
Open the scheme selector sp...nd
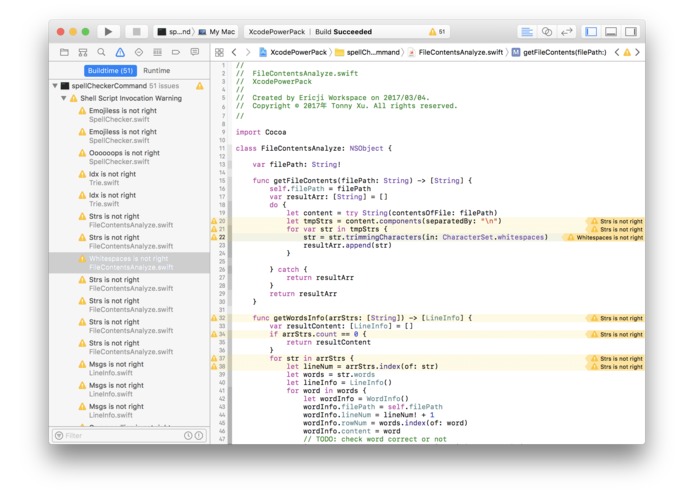coord(175,32)
